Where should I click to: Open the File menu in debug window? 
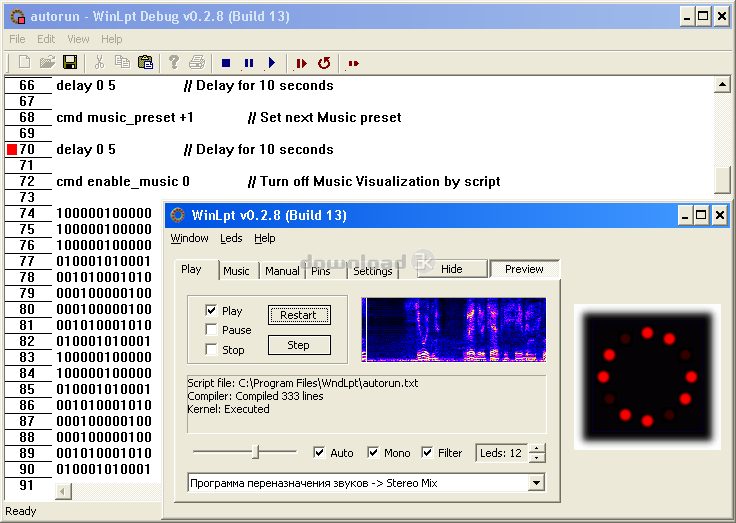pyautogui.click(x=17, y=39)
